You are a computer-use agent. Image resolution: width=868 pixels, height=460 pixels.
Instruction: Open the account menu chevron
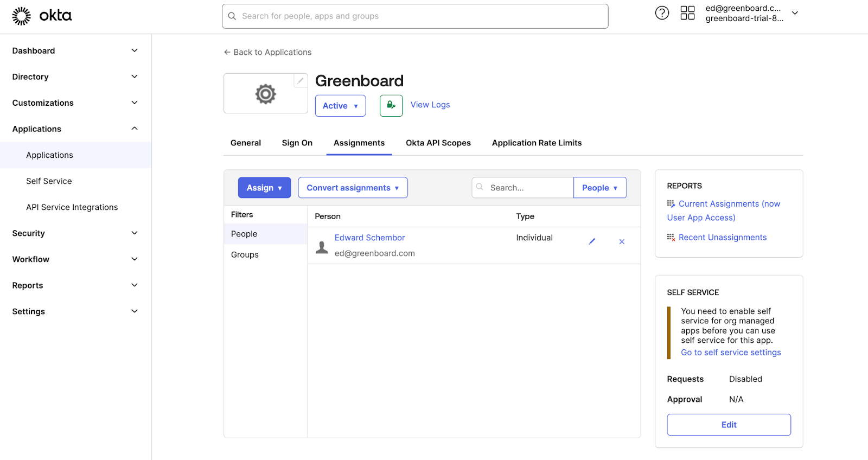(795, 13)
